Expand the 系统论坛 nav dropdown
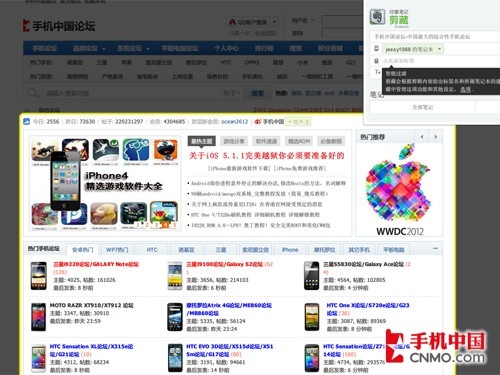Screen dimensions: 500x375 (x=148, y=49)
